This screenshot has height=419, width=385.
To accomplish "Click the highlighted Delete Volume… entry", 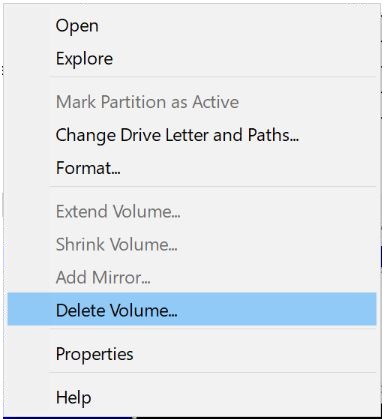I will click(x=192, y=310).
